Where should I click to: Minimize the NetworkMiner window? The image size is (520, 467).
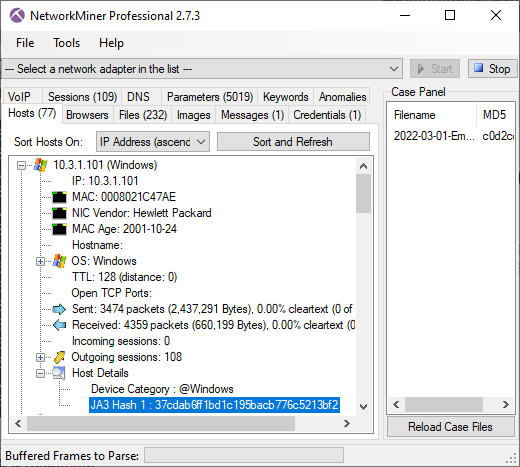pyautogui.click(x=405, y=15)
